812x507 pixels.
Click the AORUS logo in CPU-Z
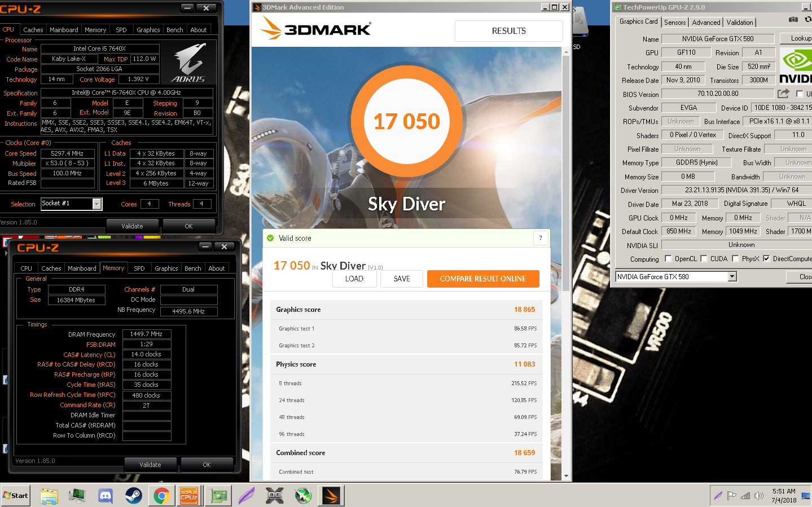188,63
